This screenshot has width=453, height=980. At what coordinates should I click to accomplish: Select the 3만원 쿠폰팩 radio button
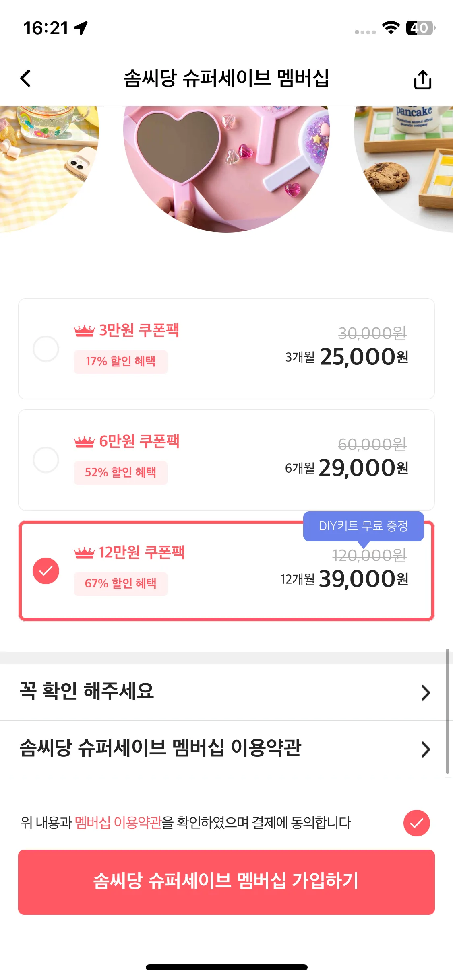(x=46, y=349)
